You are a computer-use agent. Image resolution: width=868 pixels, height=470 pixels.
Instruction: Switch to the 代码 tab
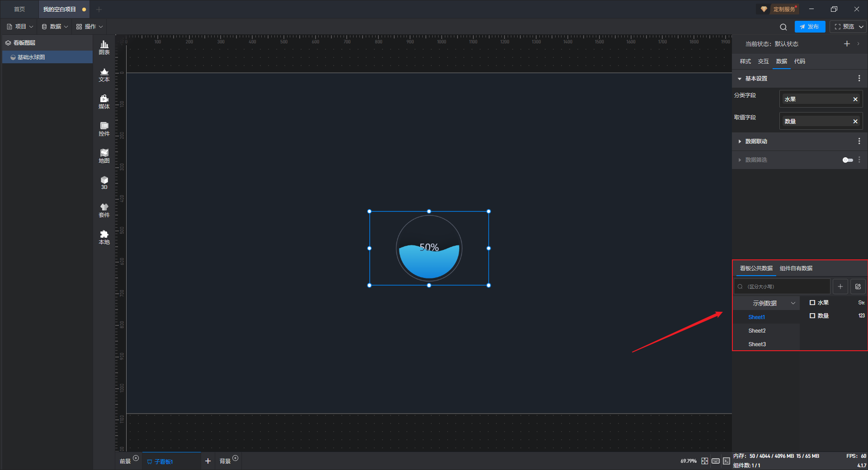click(x=799, y=61)
